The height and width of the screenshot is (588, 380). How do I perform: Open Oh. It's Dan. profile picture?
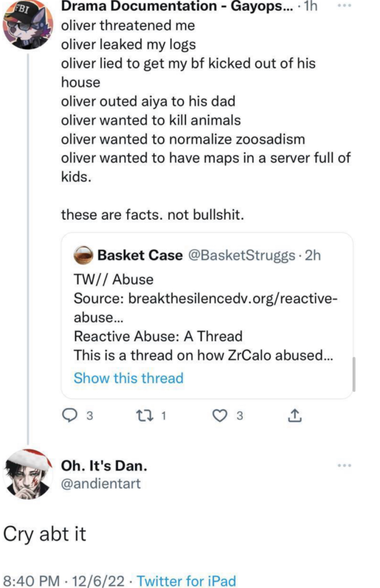click(x=28, y=474)
